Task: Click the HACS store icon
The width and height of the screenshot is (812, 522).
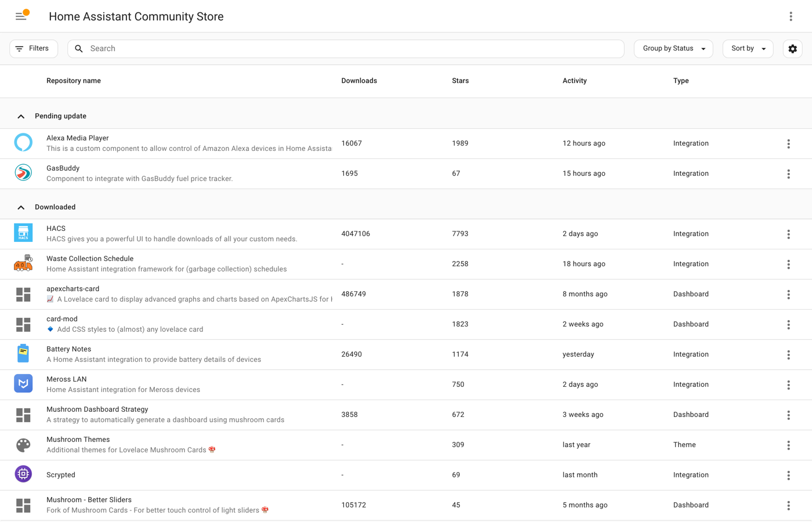Action: 23,233
